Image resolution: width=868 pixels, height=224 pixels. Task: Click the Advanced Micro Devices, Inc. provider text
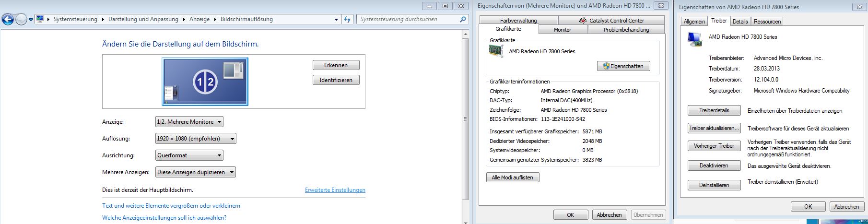(x=788, y=58)
